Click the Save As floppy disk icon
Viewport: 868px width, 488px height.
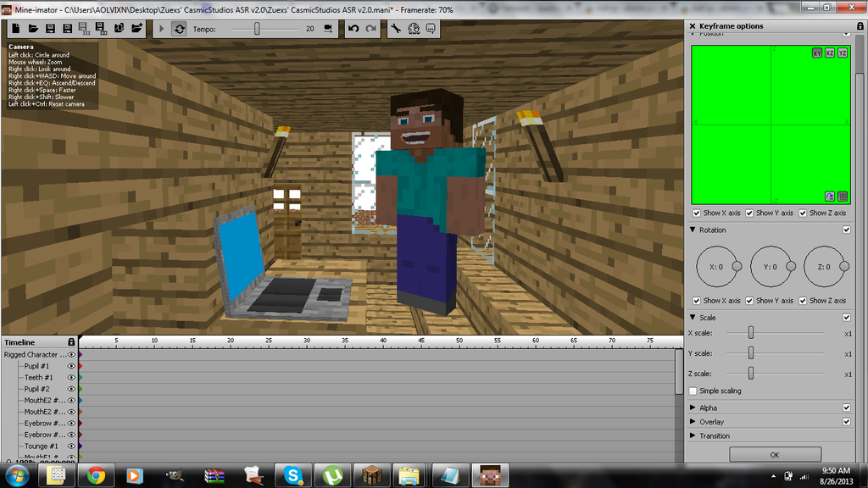(x=68, y=29)
